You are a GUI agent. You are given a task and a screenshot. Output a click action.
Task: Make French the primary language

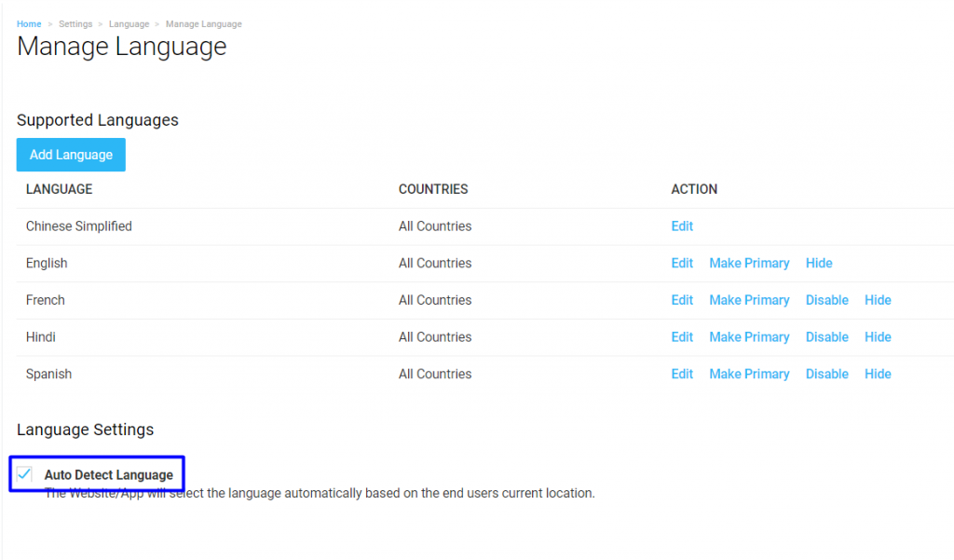[749, 299]
